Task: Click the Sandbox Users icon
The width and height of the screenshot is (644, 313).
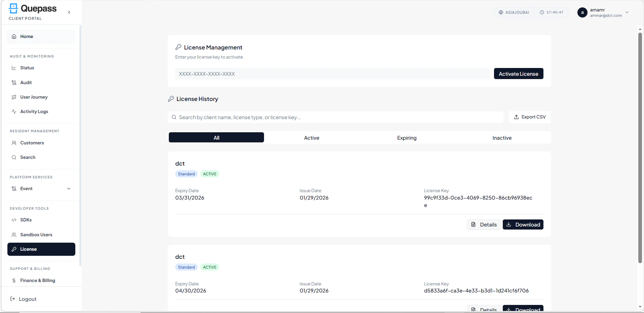Action: click(14, 235)
